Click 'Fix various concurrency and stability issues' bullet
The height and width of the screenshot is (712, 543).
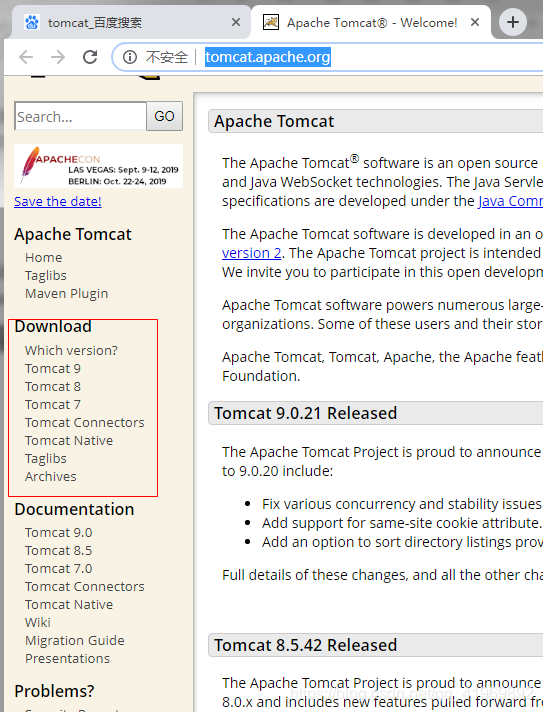click(x=402, y=504)
